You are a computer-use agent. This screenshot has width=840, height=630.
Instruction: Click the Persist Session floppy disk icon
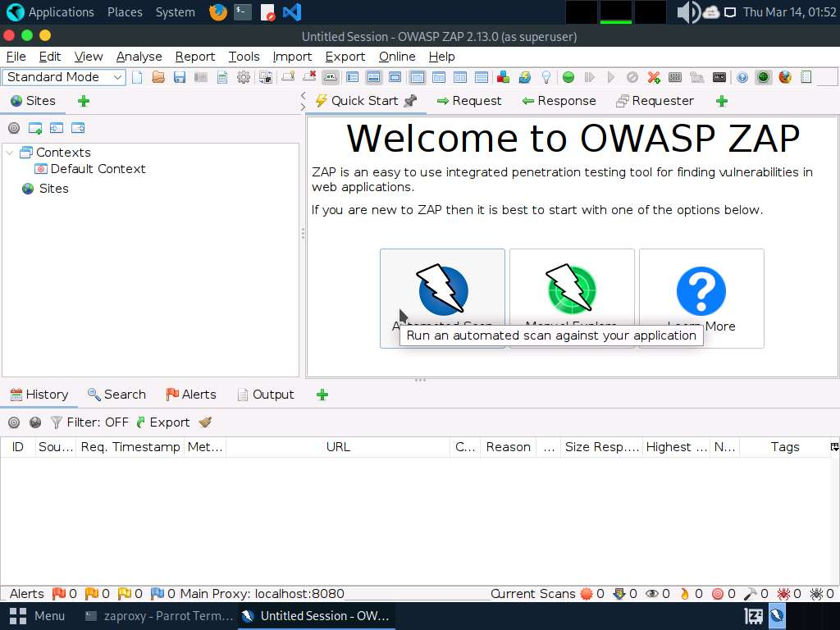(179, 77)
